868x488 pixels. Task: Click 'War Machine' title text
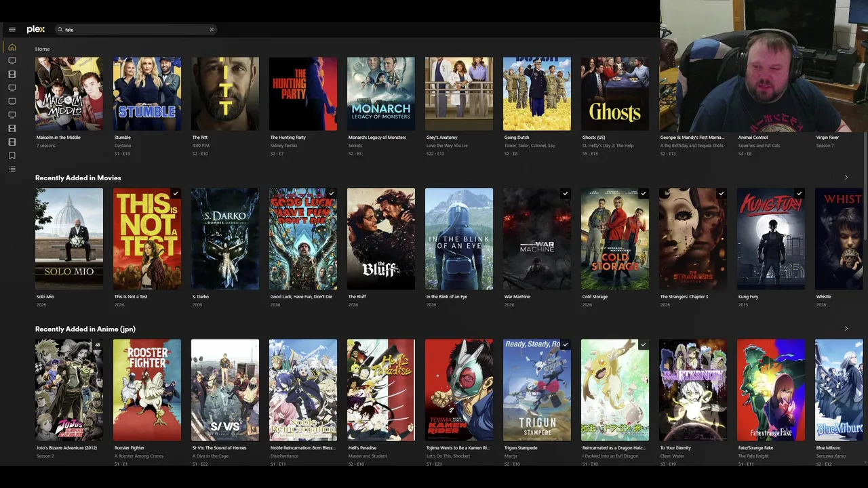517,297
